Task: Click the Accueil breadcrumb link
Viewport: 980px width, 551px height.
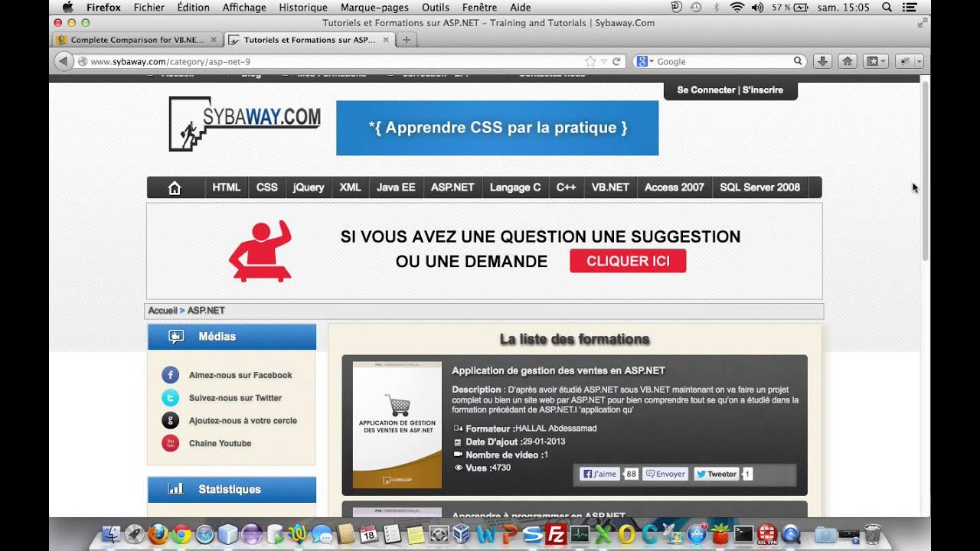Action: pos(162,311)
